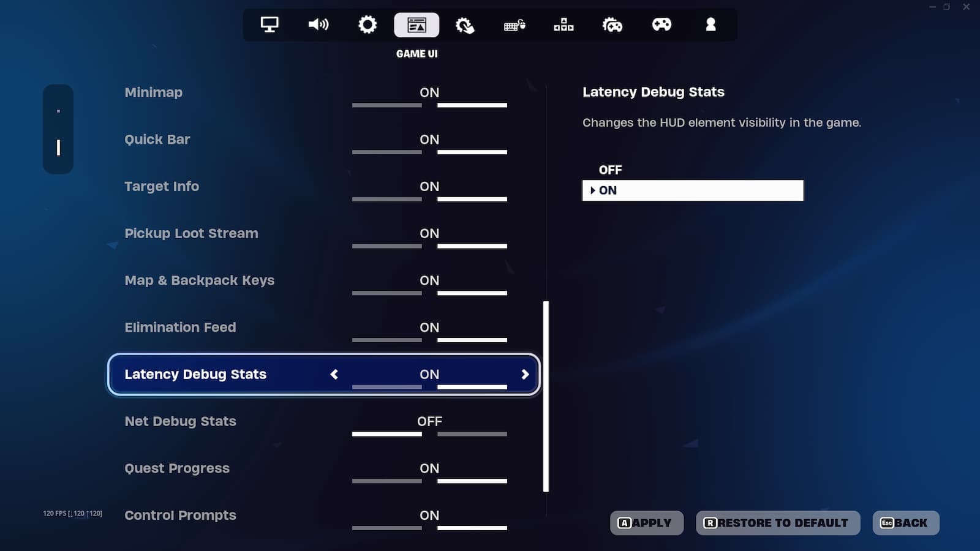Select the Controller icon in the top bar

661,24
